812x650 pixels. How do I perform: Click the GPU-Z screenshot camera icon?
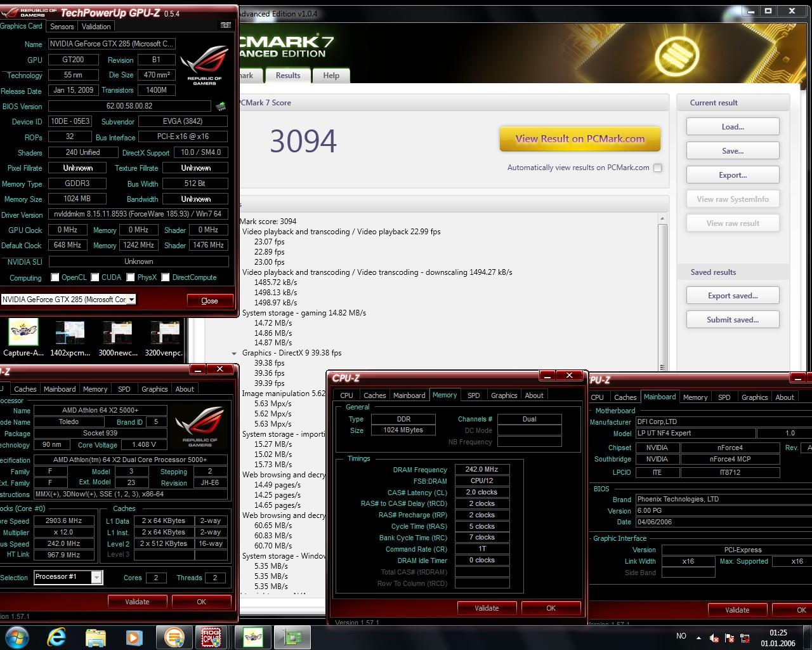click(225, 25)
